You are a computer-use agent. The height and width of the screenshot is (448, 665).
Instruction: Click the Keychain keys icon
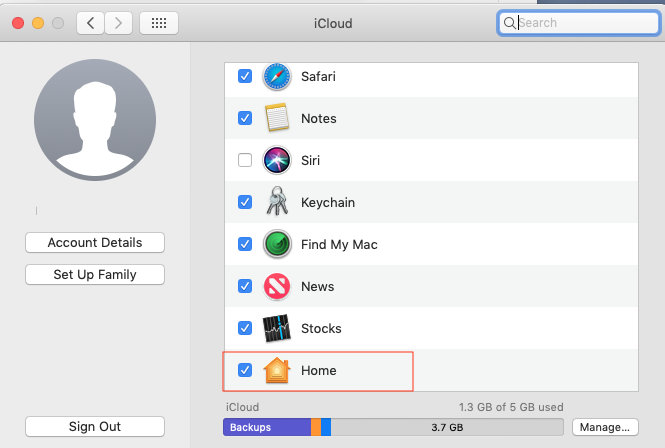pos(277,201)
